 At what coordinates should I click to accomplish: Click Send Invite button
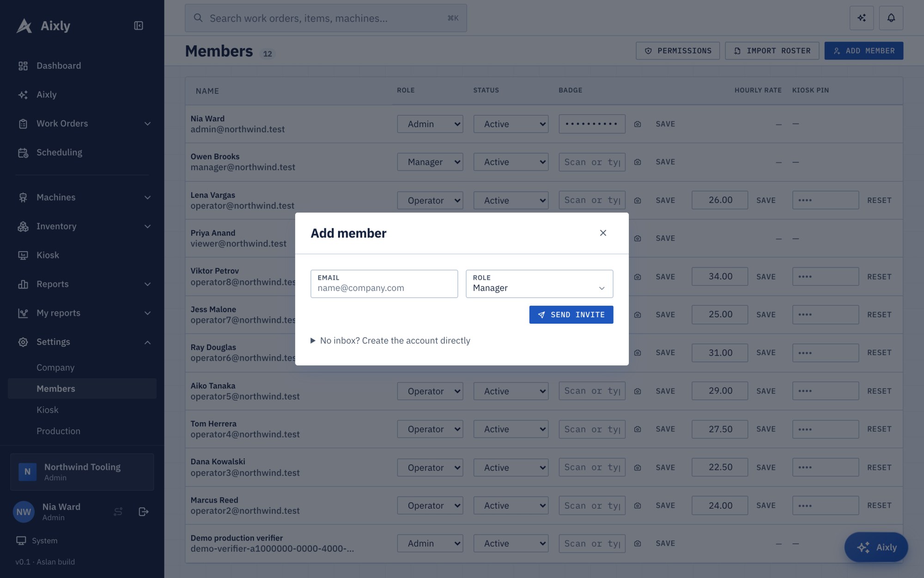pos(571,314)
